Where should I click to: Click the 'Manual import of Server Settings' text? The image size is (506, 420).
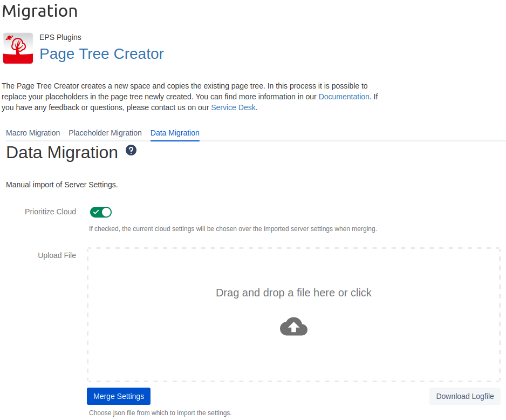[x=62, y=185]
